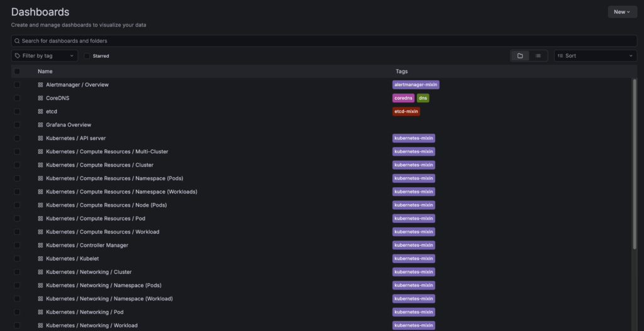Image resolution: width=644 pixels, height=331 pixels.
Task: Click the vertical scrollbar of dashboard list
Action: click(635, 163)
